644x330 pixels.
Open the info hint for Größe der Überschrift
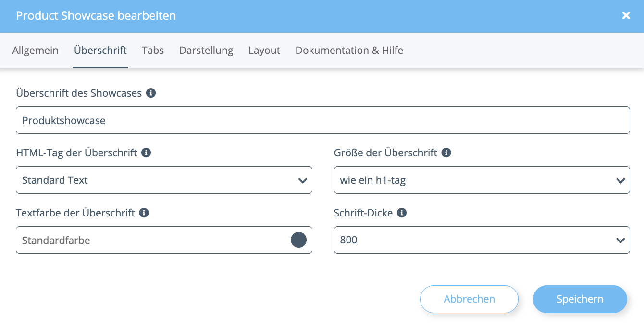pyautogui.click(x=446, y=152)
